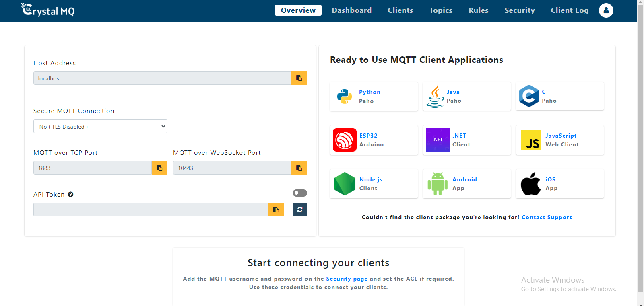This screenshot has width=644, height=306.
Task: Click the .NET Client logo icon
Action: (x=438, y=140)
